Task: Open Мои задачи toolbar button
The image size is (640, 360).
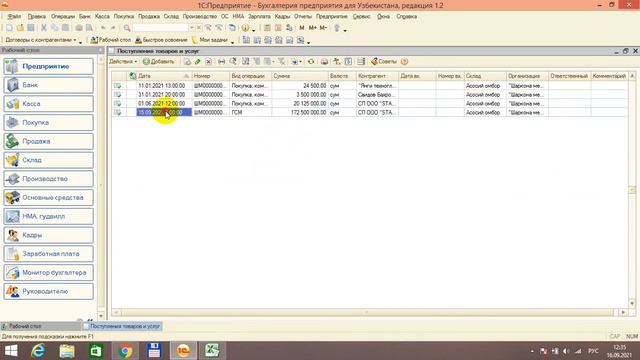Action: coord(210,40)
